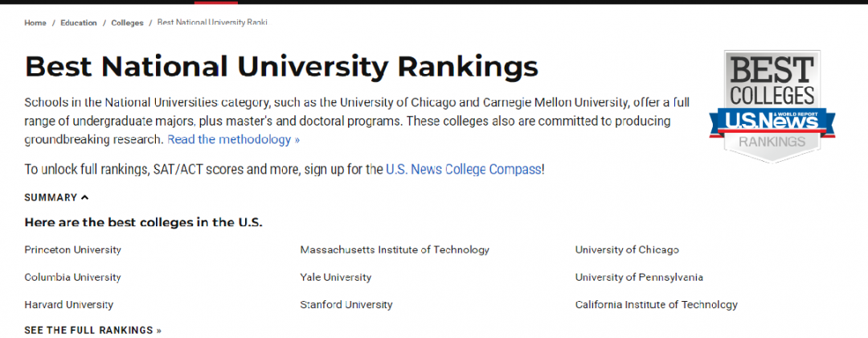This screenshot has height=338, width=868.
Task: Choose University of Chicago
Action: 627,250
